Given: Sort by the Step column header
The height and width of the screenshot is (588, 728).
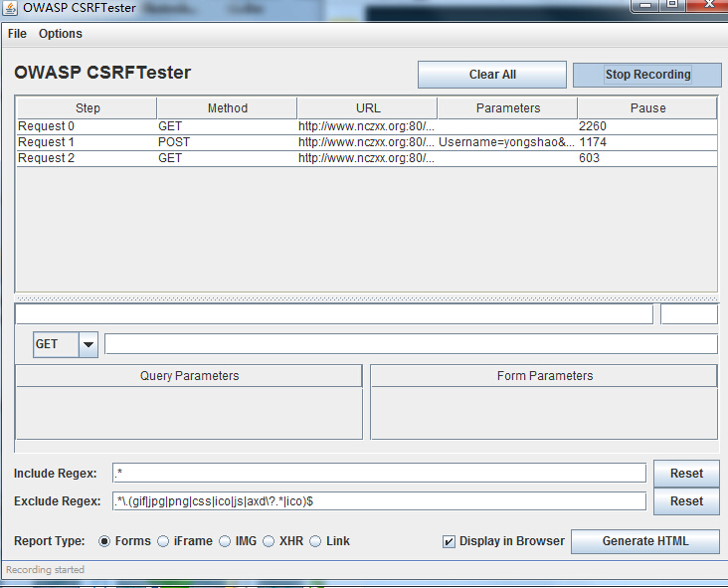Looking at the screenshot, I should pos(88,108).
